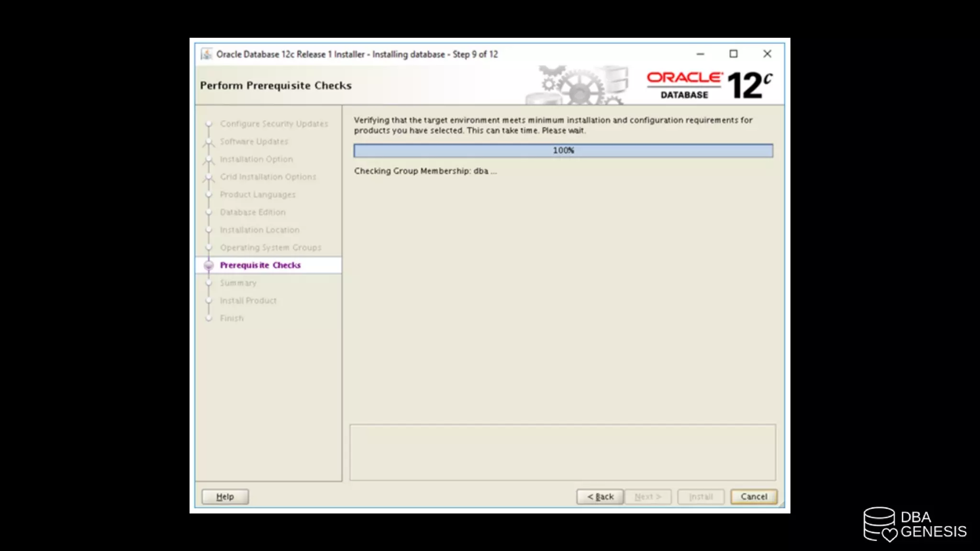Maximize the installer window
Screen dimensions: 980x551
pyautogui.click(x=733, y=54)
